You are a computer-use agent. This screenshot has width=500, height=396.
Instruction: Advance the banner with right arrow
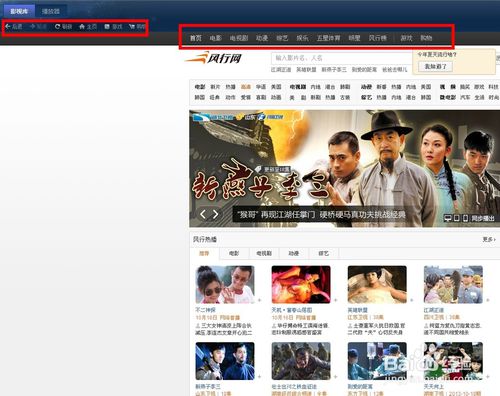[216, 214]
